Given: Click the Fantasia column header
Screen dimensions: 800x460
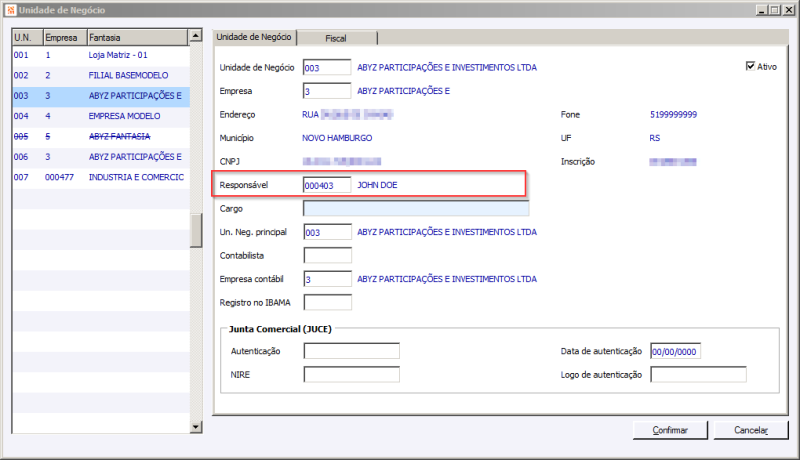Looking at the screenshot, I should point(137,37).
